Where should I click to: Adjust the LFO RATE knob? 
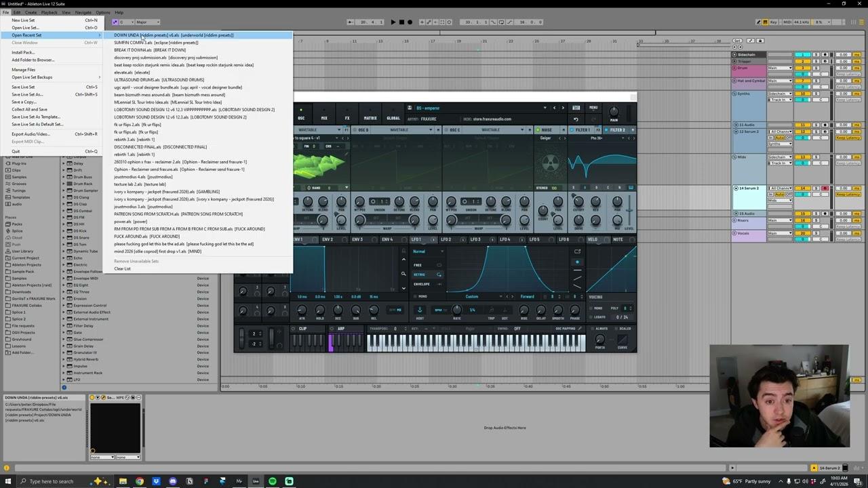(x=457, y=310)
